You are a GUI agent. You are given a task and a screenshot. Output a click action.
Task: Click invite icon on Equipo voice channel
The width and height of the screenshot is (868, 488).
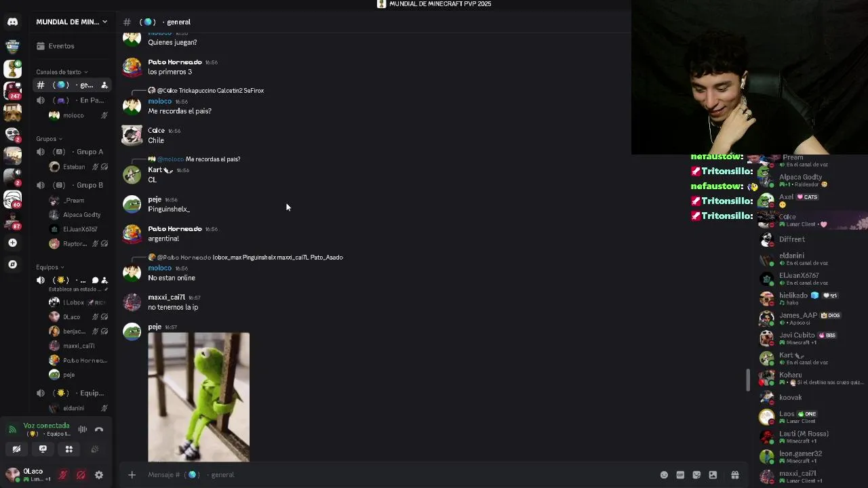[x=104, y=280]
